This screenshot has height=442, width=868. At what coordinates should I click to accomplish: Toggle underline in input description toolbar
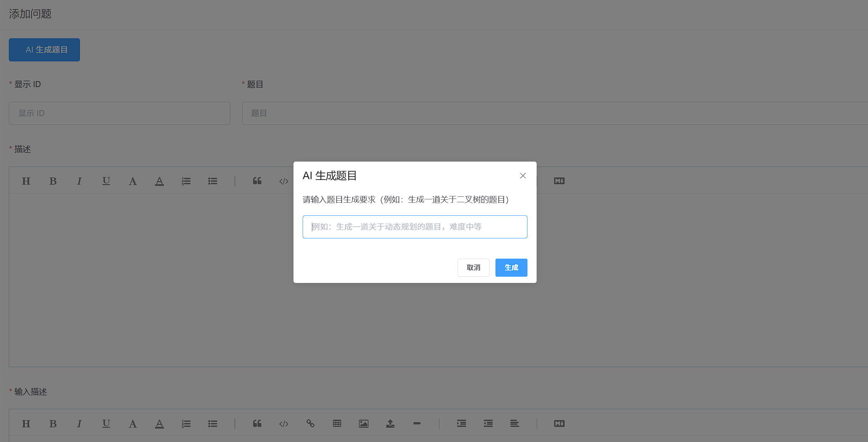(106, 423)
